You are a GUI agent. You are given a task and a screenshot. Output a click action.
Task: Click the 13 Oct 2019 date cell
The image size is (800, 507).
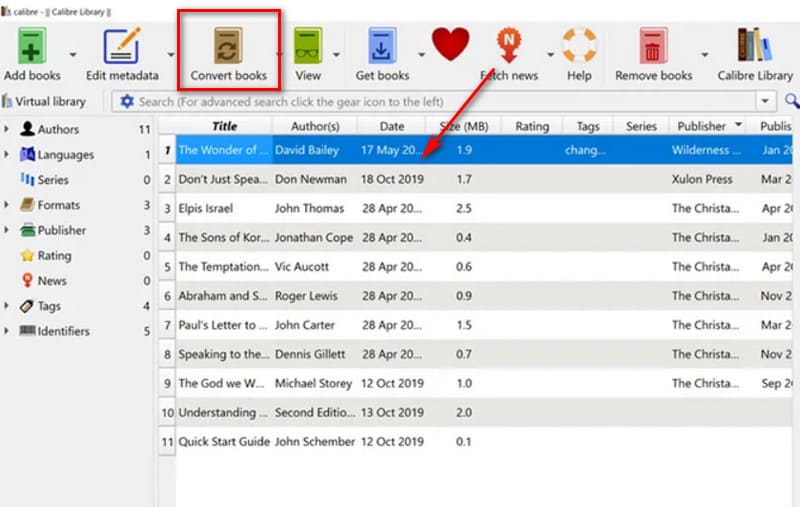click(x=392, y=412)
